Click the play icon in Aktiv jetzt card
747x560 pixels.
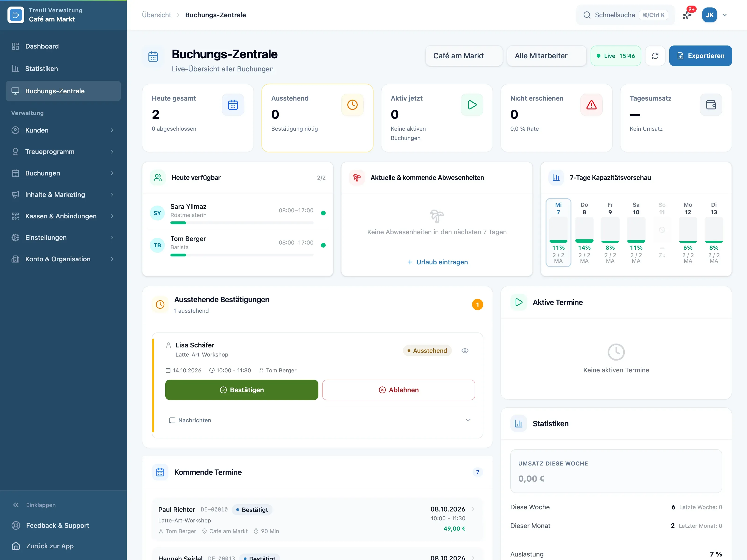click(x=472, y=105)
